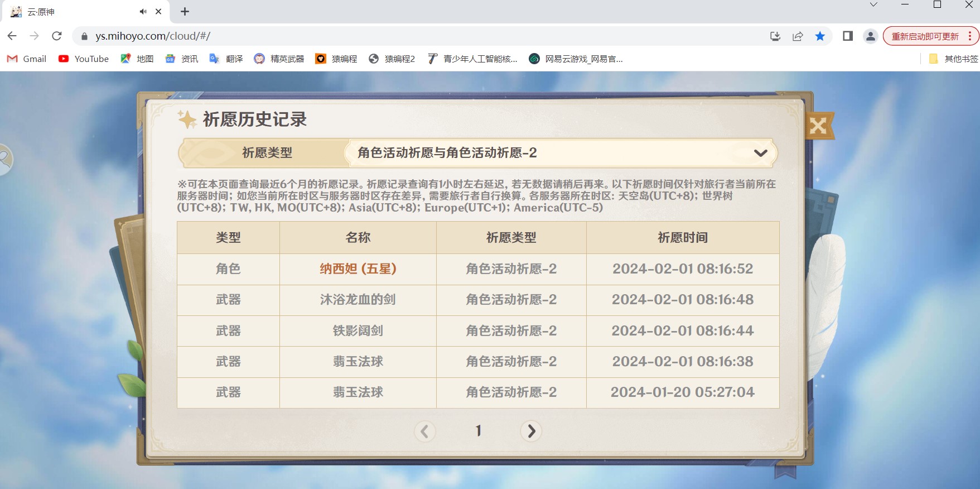Image resolution: width=980 pixels, height=489 pixels.
Task: Close the 云·原神 browser tab
Action: 158,12
